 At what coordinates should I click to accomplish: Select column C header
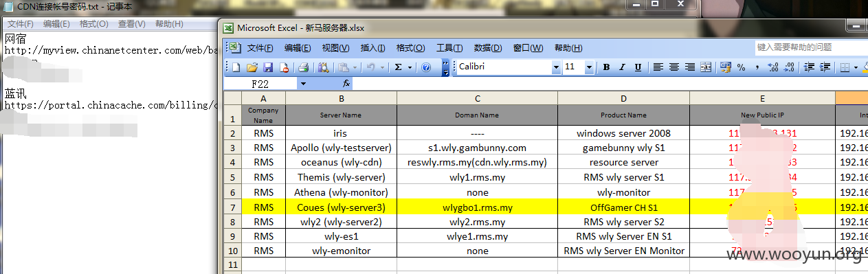[478, 98]
